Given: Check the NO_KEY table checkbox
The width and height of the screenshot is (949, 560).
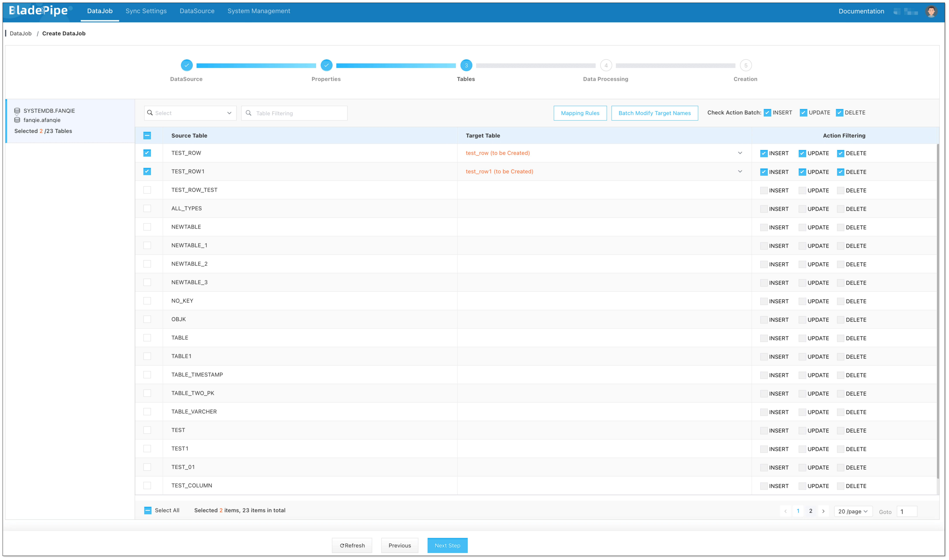Looking at the screenshot, I should pos(147,301).
